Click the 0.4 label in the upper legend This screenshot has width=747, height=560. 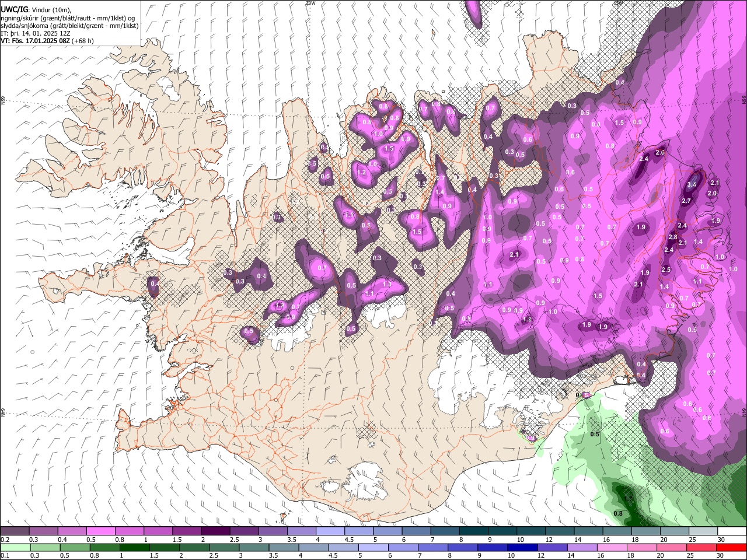62,540
